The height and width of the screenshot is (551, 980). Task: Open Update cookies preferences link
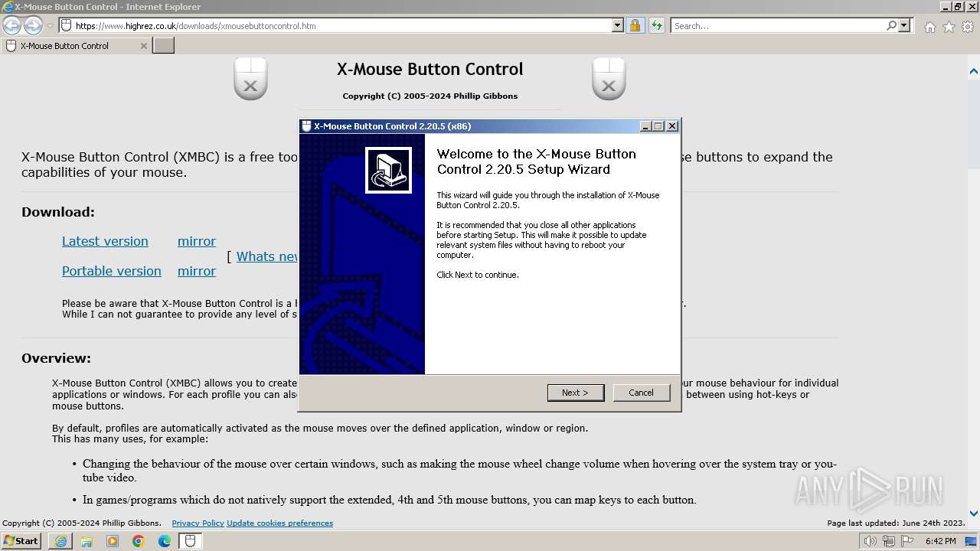279,523
